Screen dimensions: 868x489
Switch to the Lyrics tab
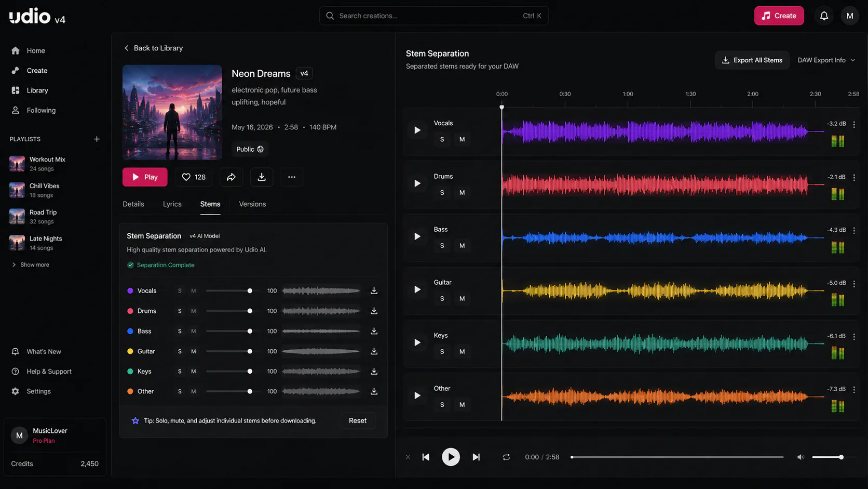tap(172, 204)
